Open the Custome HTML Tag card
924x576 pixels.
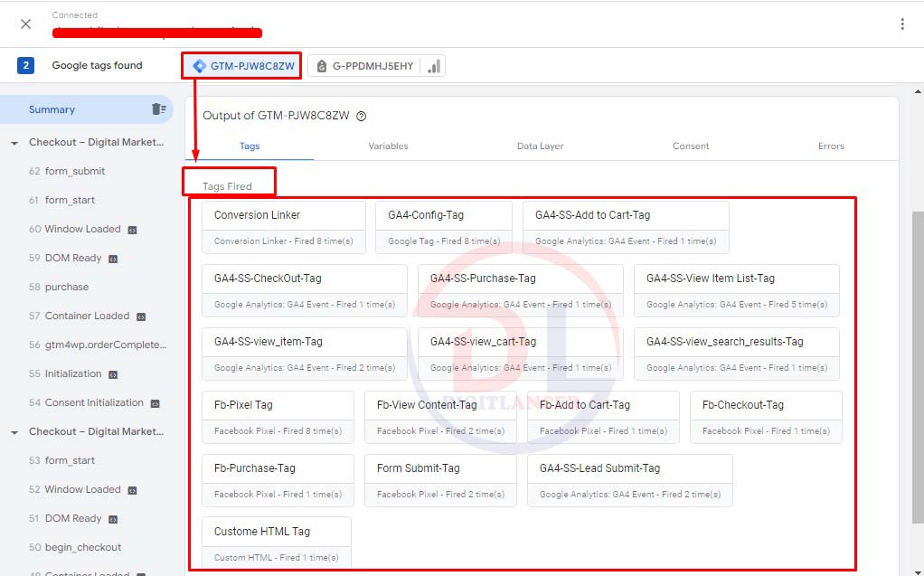click(277, 543)
